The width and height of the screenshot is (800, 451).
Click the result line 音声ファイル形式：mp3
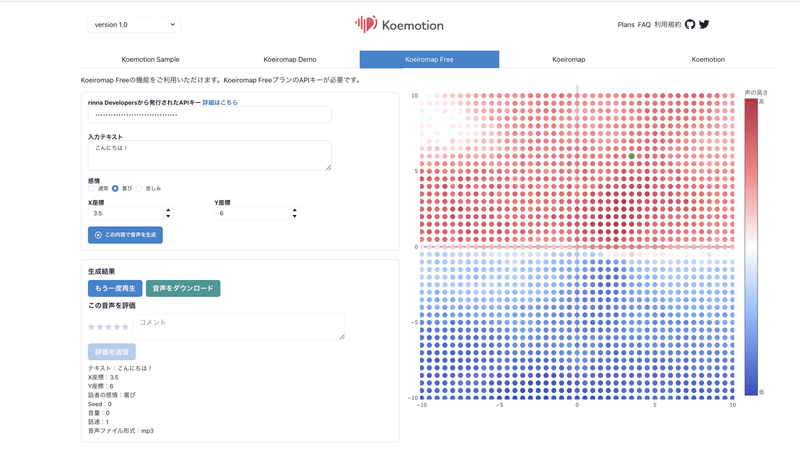(x=120, y=431)
